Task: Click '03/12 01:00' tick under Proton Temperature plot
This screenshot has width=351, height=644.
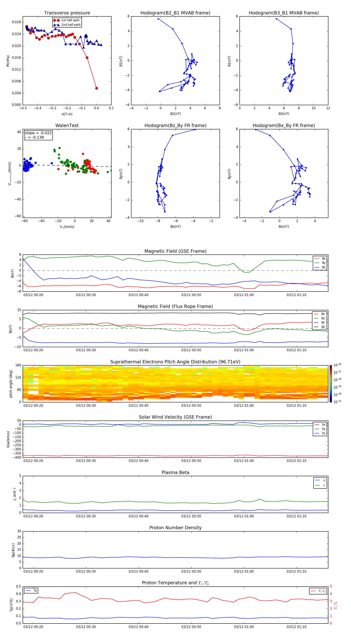Action: (244, 627)
